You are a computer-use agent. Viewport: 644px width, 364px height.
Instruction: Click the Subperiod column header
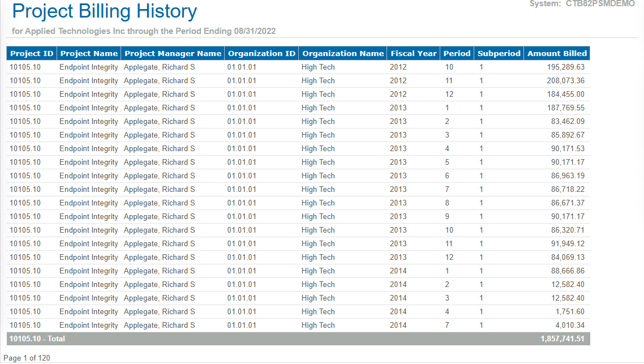499,53
